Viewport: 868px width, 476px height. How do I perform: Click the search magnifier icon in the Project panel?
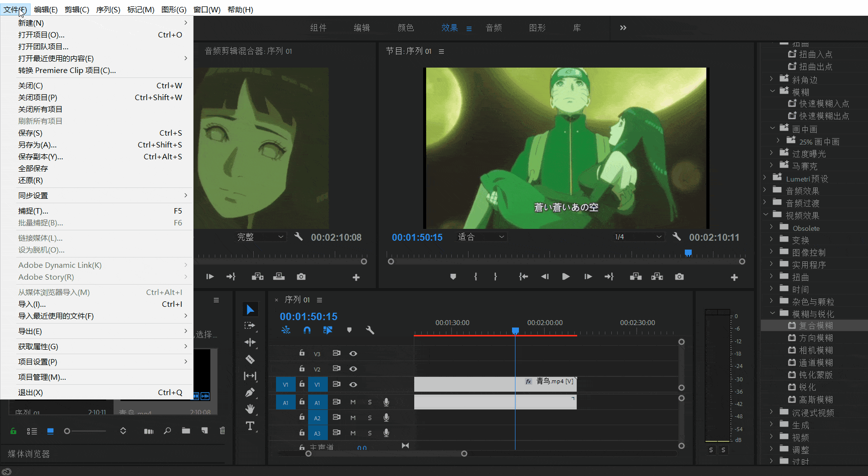(x=167, y=431)
